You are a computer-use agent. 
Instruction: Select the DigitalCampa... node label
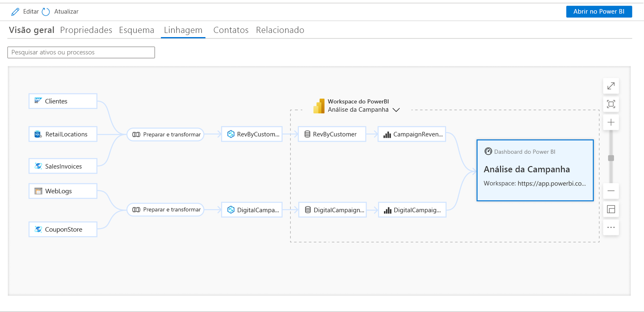(x=258, y=210)
